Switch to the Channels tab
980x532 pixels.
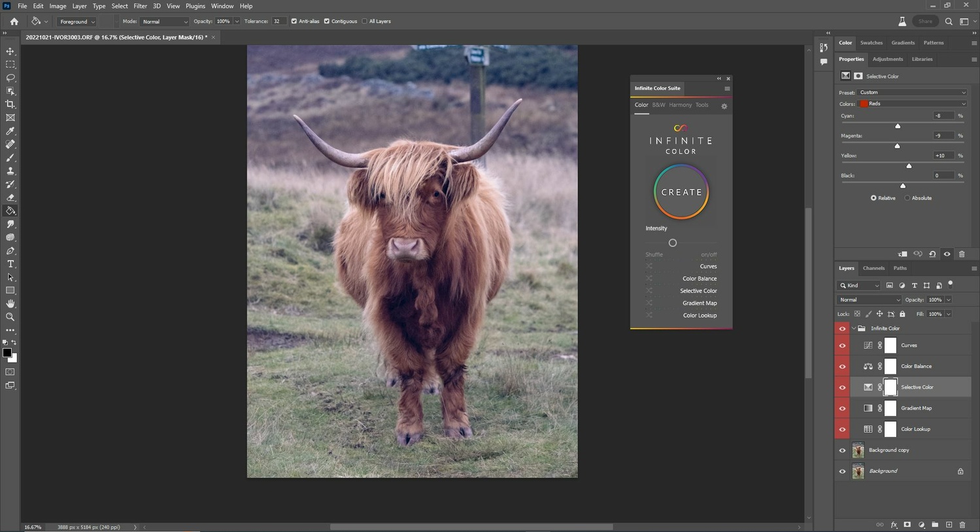tap(873, 268)
